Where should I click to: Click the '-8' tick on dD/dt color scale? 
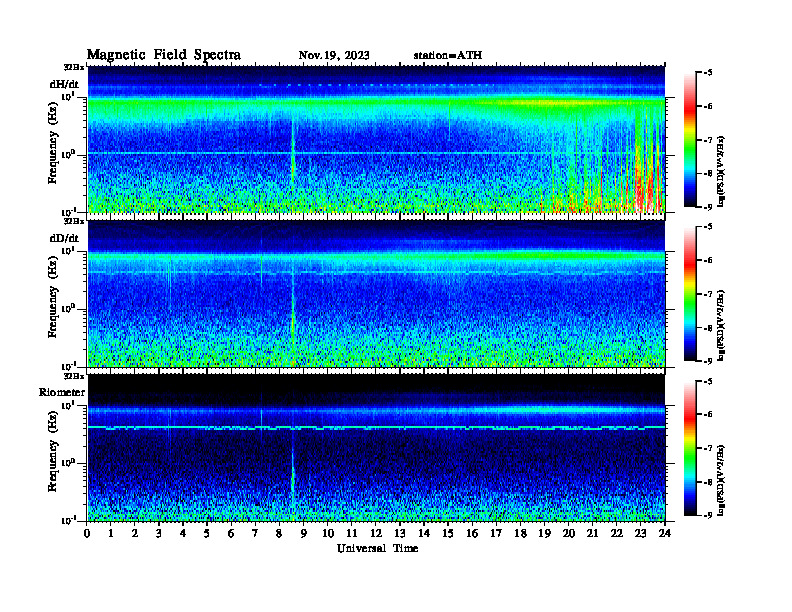[x=708, y=328]
